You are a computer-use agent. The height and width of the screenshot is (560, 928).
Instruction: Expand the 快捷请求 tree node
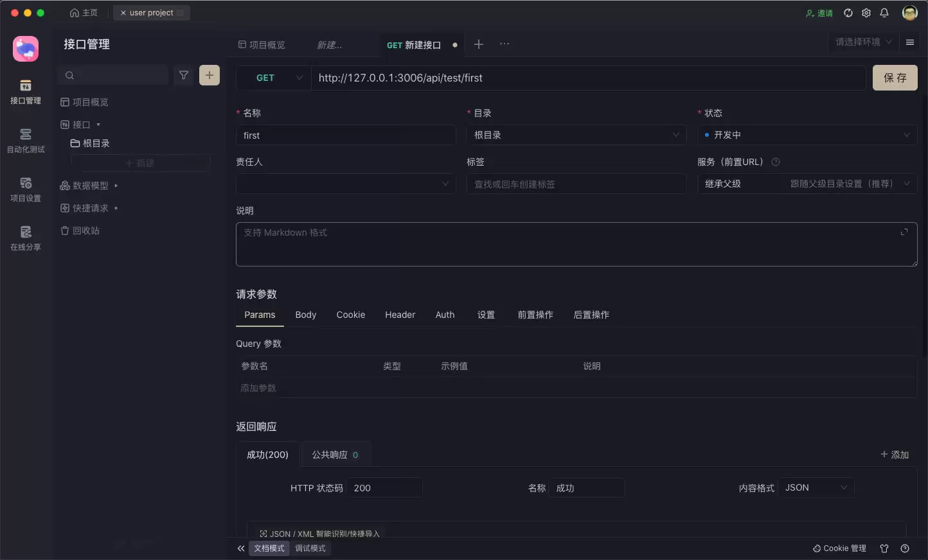tap(89, 208)
